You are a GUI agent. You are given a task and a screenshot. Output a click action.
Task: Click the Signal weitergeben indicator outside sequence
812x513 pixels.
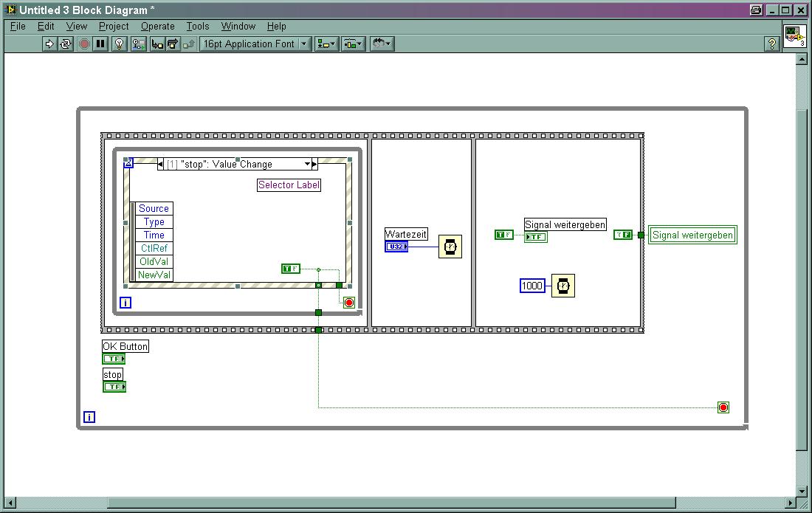692,235
